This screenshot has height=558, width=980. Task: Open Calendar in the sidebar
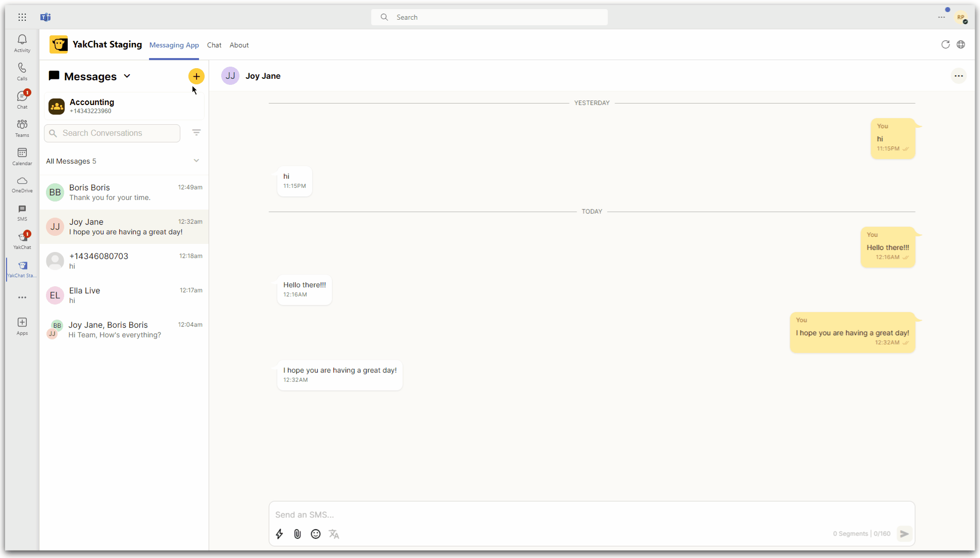[x=22, y=157]
